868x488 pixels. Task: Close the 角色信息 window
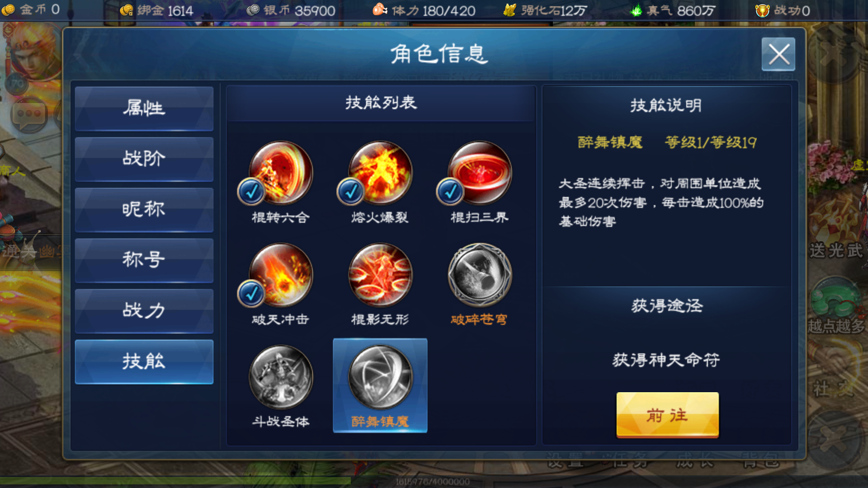[778, 54]
